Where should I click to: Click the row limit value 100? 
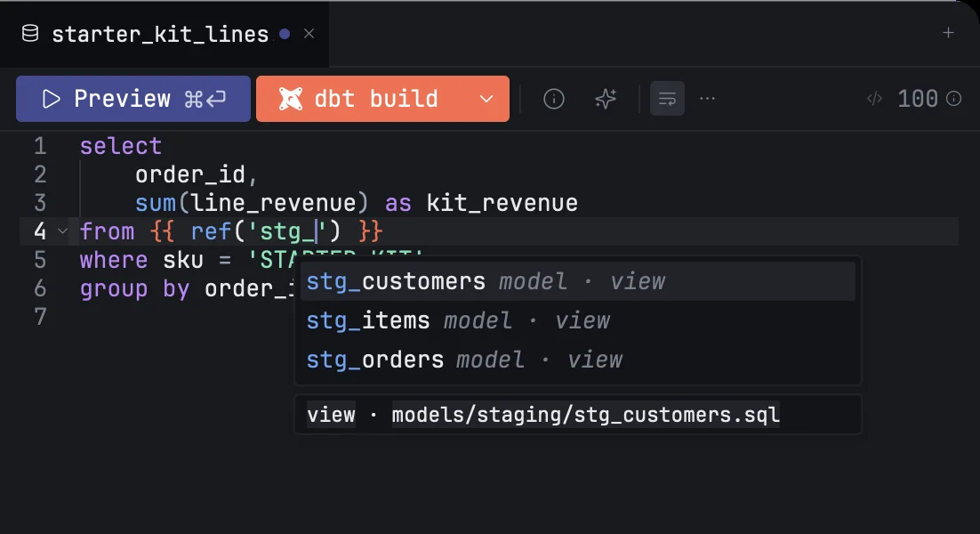(x=918, y=99)
